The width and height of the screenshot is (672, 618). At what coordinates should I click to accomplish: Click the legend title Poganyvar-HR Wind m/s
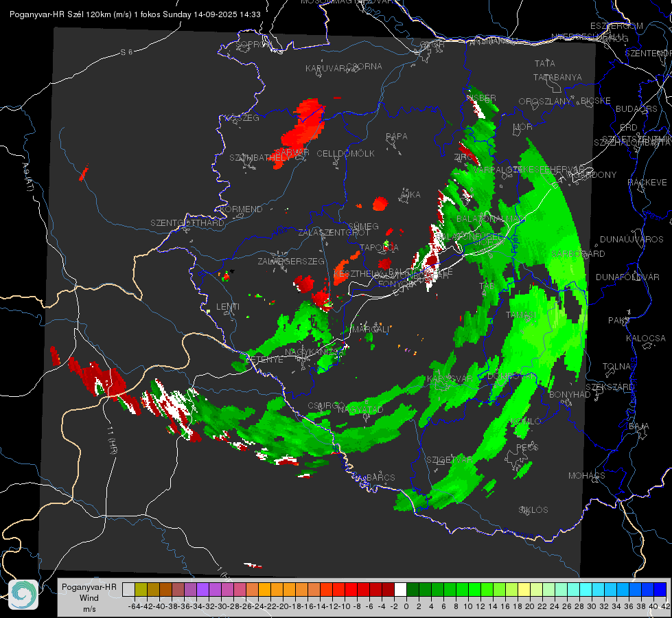(x=89, y=598)
